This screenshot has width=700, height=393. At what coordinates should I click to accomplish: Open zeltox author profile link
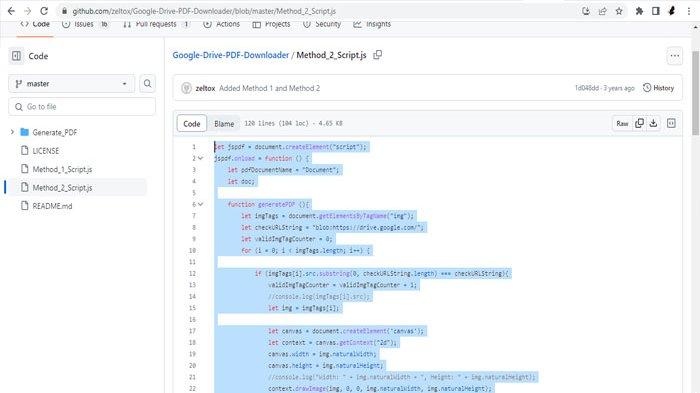point(205,88)
